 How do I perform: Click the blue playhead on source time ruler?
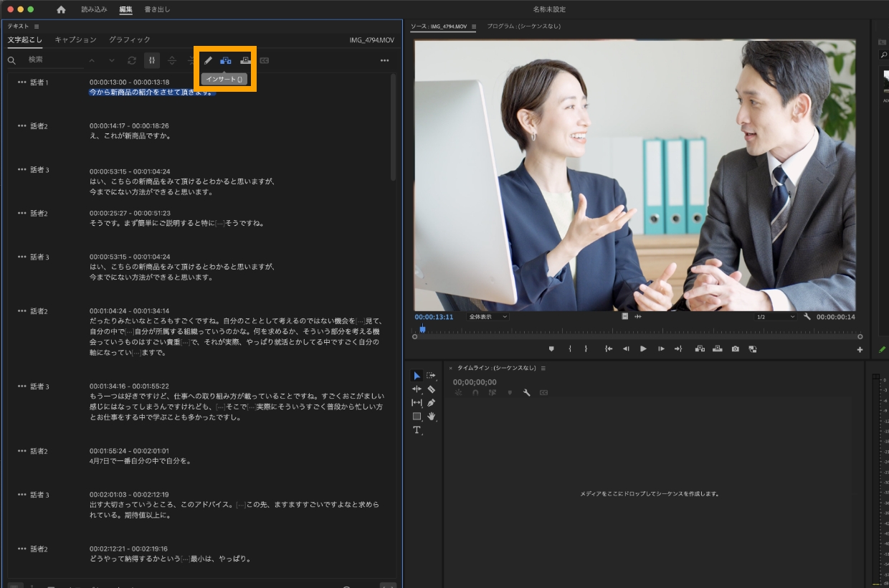[422, 328]
